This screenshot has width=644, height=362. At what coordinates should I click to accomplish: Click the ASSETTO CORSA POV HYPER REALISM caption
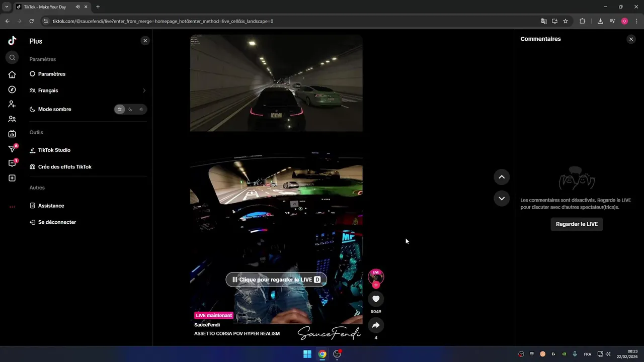(237, 333)
